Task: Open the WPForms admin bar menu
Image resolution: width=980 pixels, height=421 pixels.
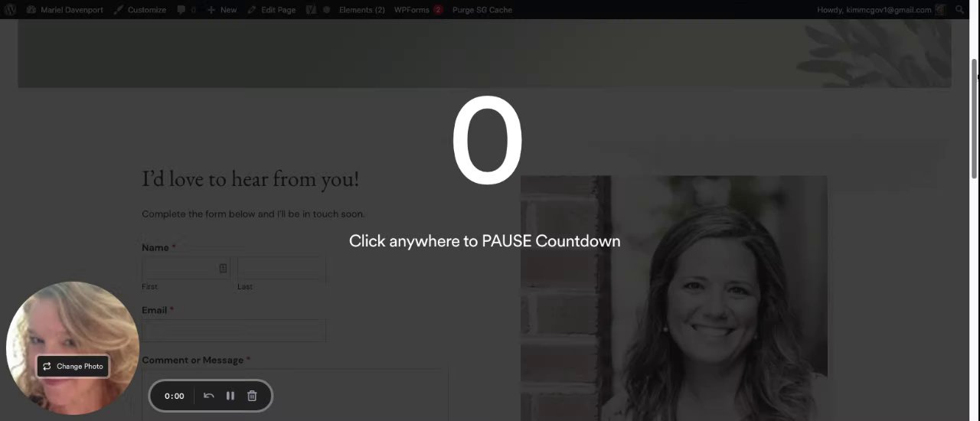Action: click(x=418, y=10)
